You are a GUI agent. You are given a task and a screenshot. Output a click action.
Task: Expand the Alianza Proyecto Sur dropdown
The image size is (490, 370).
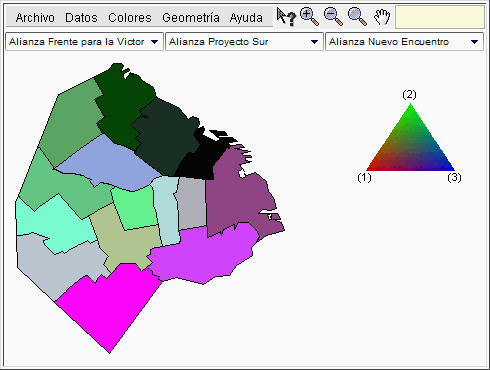244,42
